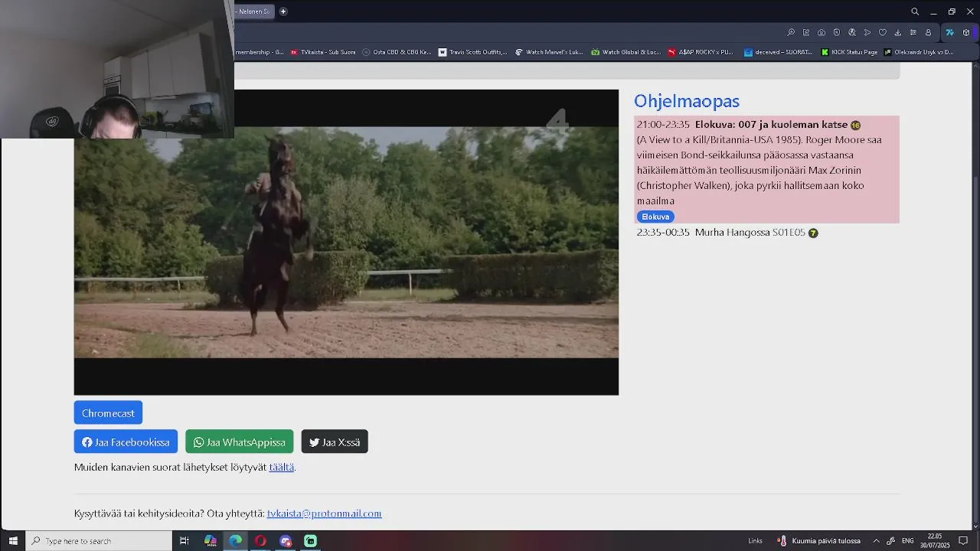Open KICK Status Page bookmark
980x551 pixels.
pyautogui.click(x=849, y=52)
